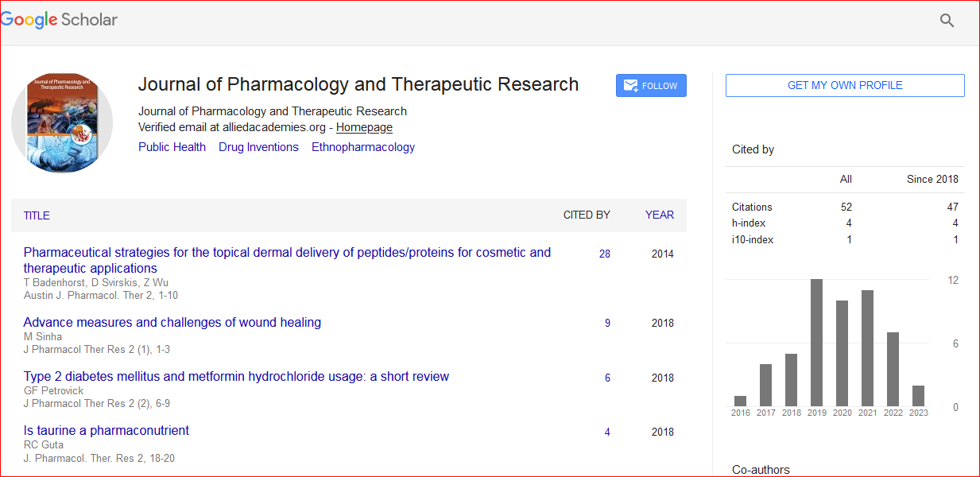Open the journal Homepage link
The width and height of the screenshot is (980, 477).
(364, 127)
